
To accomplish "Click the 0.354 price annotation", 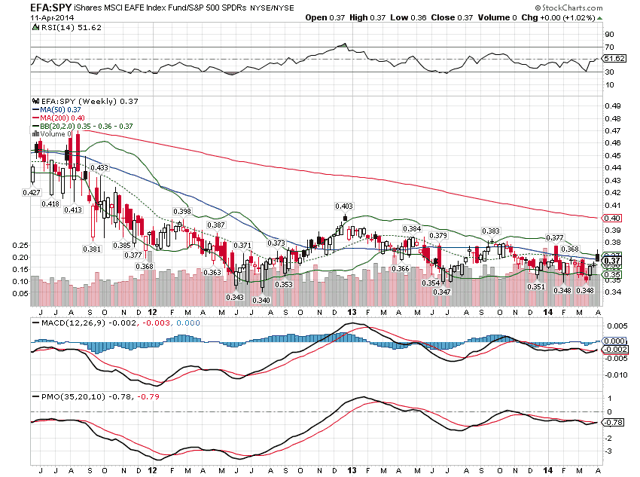I will (x=431, y=283).
